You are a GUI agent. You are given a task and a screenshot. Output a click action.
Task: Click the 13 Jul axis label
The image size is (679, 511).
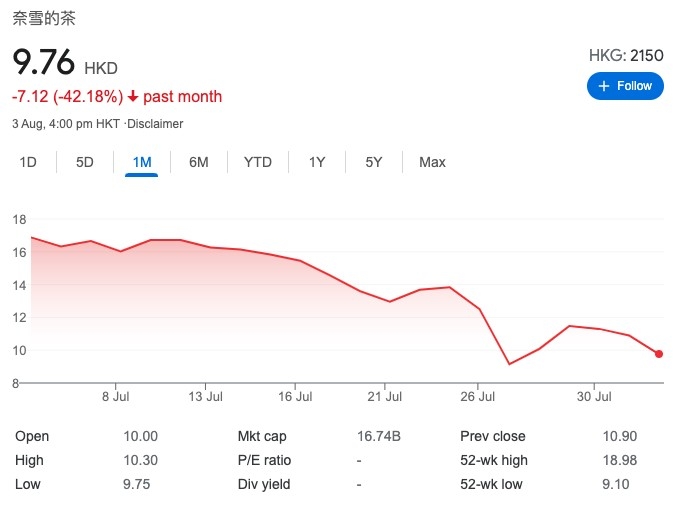[x=205, y=397]
